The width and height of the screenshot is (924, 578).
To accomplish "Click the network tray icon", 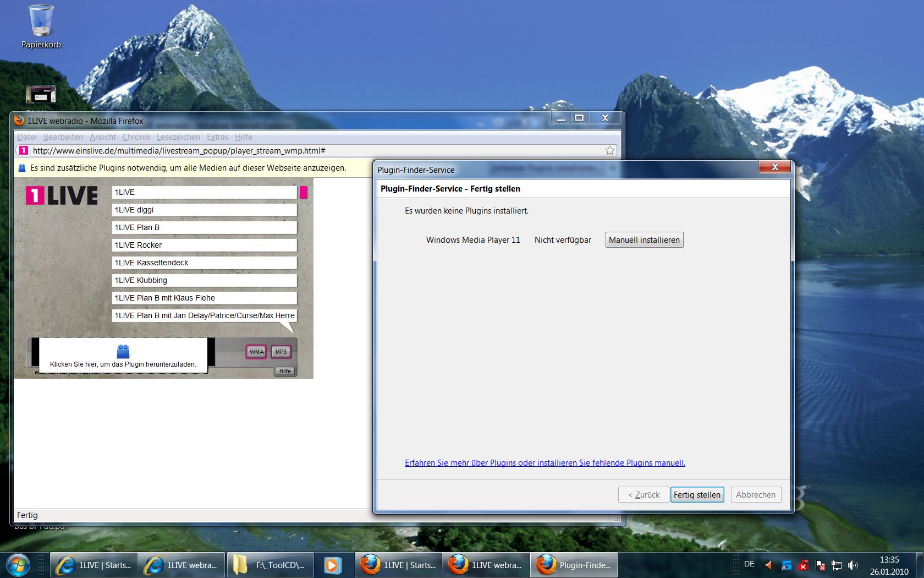I will click(837, 565).
